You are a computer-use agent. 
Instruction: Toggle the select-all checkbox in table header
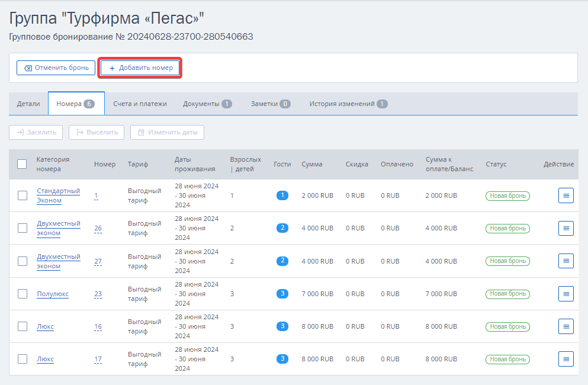click(x=22, y=164)
